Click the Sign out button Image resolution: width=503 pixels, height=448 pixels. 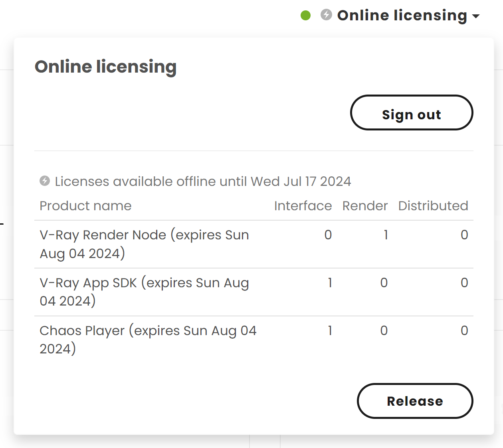click(412, 112)
